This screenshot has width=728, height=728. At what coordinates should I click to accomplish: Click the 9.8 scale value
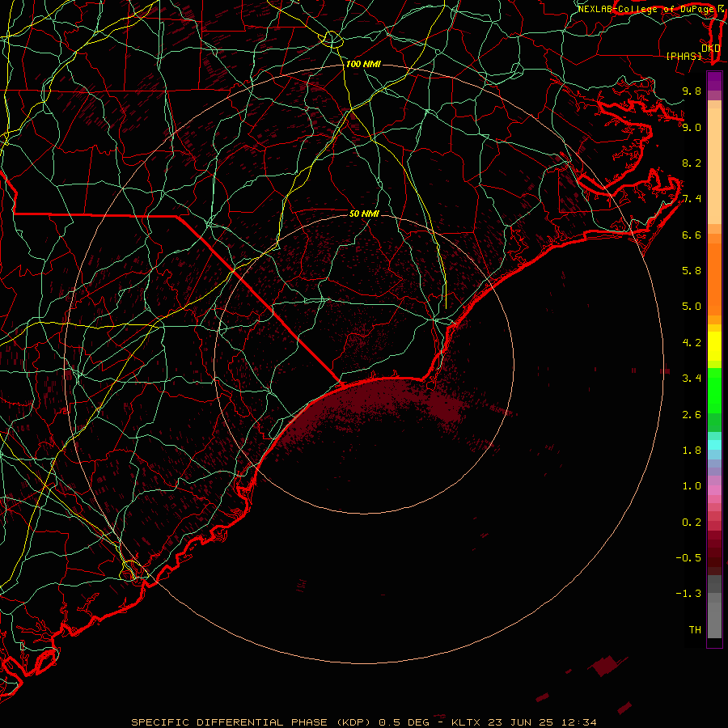692,91
